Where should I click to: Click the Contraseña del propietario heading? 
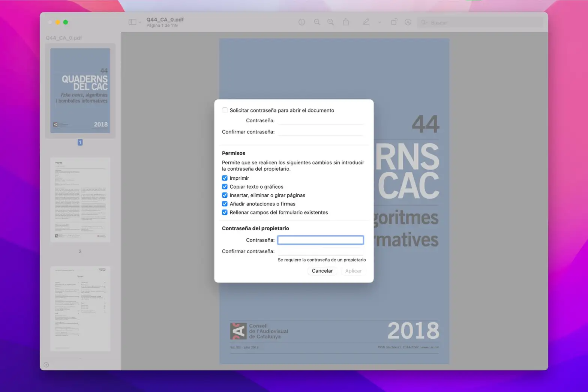255,228
